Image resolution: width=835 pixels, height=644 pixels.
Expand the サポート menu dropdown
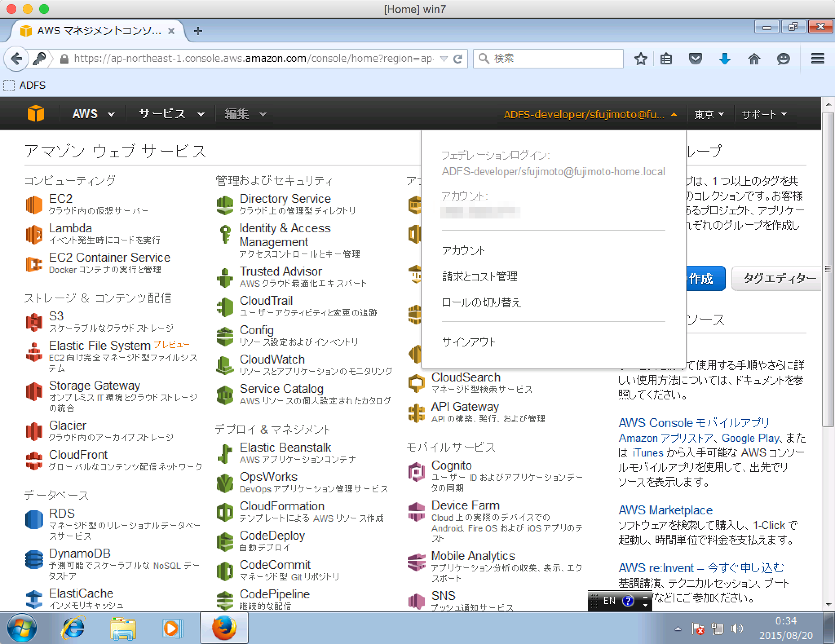[x=764, y=115]
